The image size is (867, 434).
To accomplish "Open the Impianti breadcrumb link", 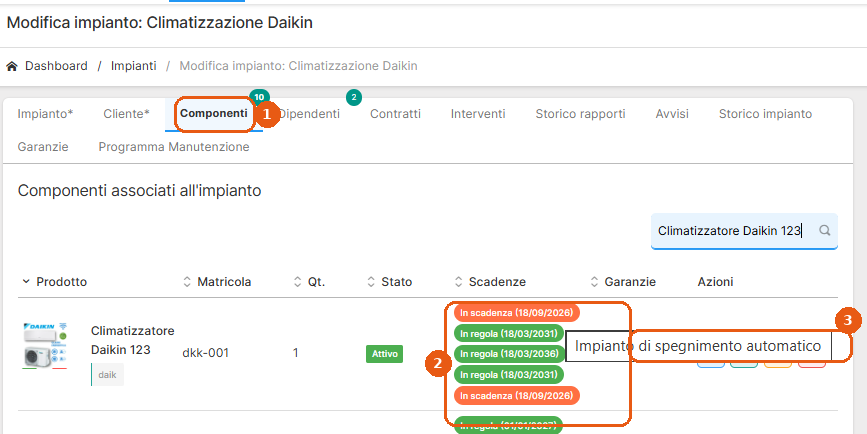I will tap(134, 66).
